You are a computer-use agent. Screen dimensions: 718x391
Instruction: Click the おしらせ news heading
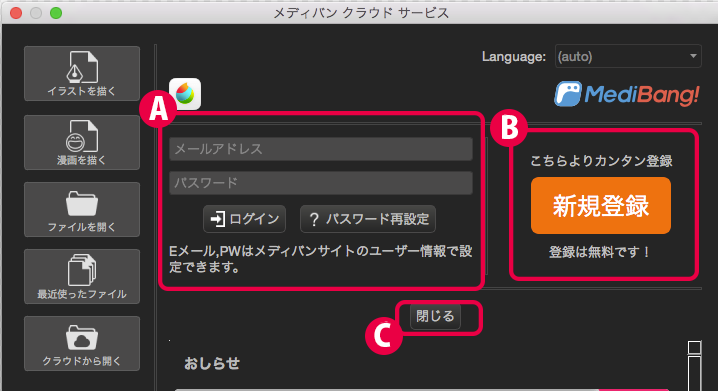click(x=212, y=364)
